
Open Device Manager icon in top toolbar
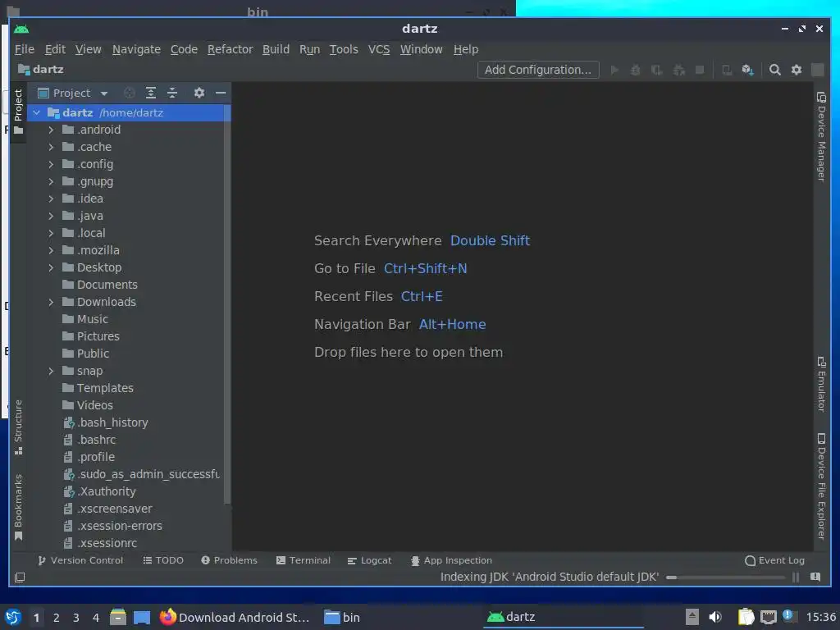click(x=727, y=70)
